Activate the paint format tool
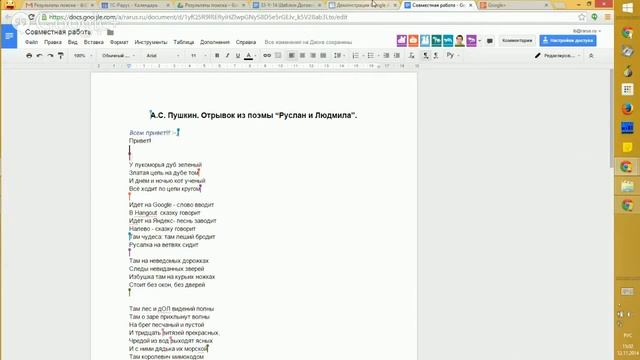Viewport: 640px width, 360px height. (x=61, y=56)
